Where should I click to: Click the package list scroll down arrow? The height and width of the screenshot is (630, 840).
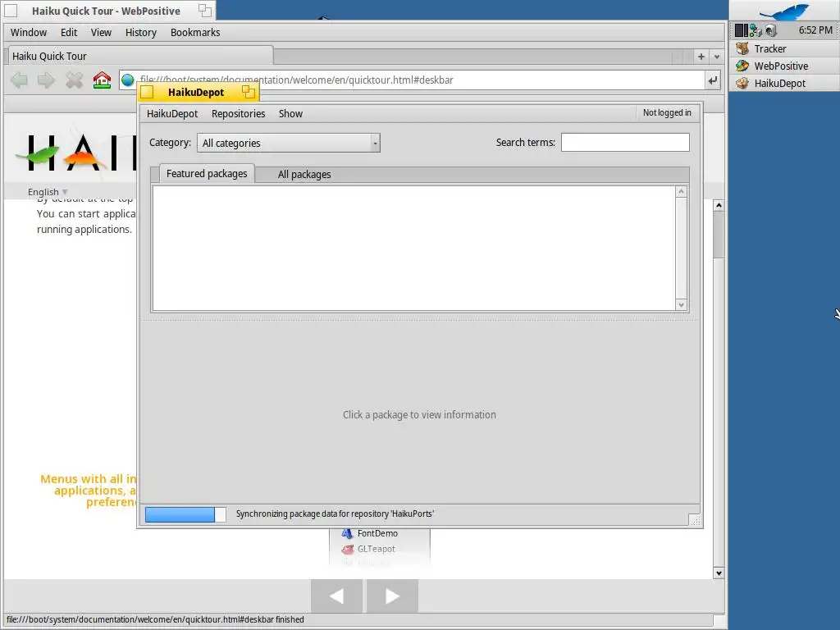[682, 305]
